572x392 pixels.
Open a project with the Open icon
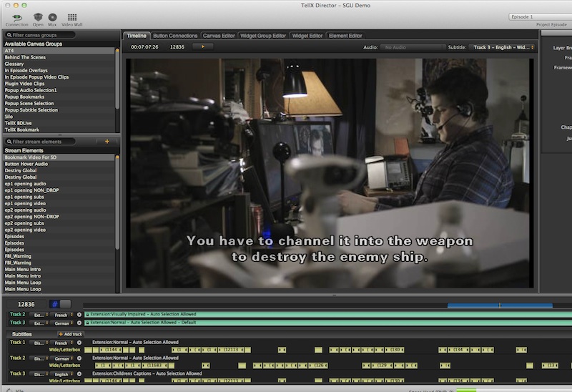point(38,17)
